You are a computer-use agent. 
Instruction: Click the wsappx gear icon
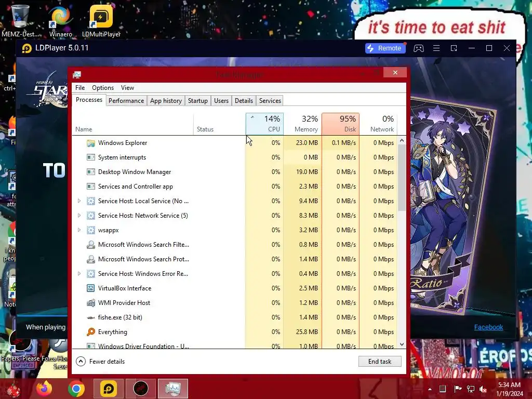click(90, 230)
